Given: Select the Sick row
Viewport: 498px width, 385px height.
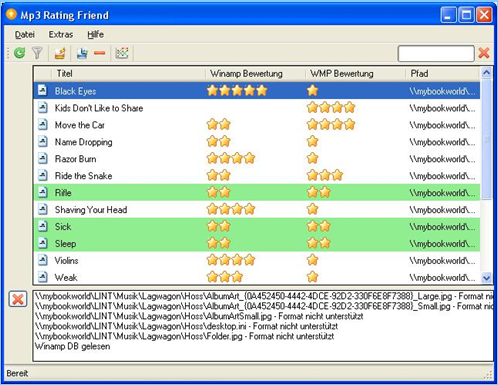Looking at the screenshot, I should click(257, 226).
